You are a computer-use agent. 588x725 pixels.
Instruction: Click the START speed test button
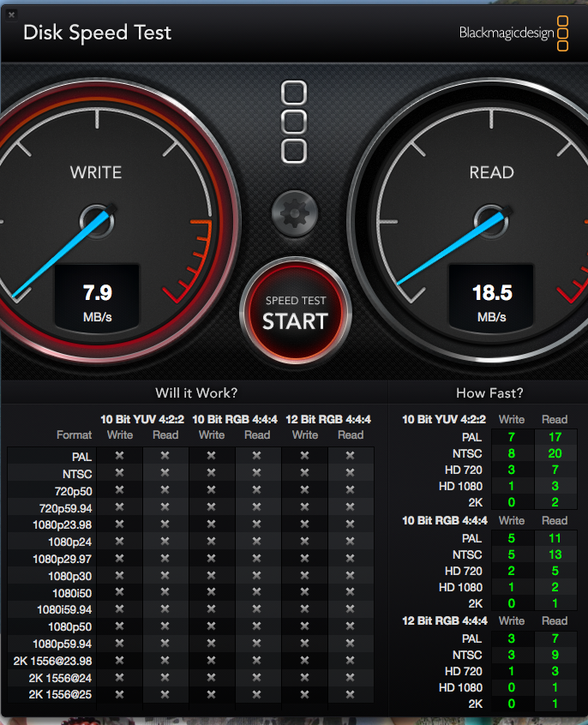[295, 314]
